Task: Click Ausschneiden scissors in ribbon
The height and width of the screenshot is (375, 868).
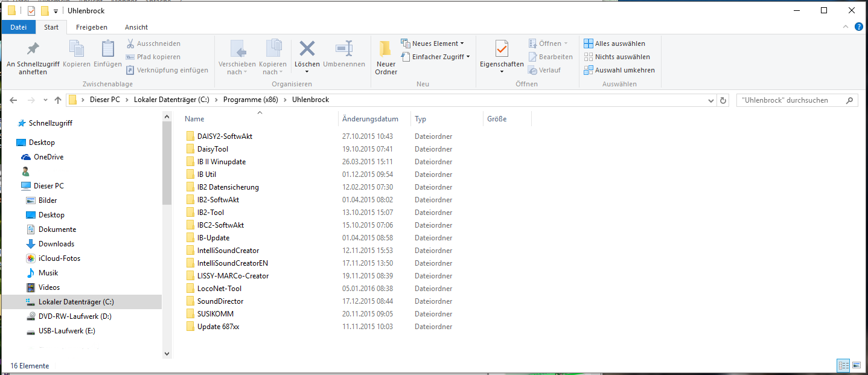Action: [x=153, y=43]
